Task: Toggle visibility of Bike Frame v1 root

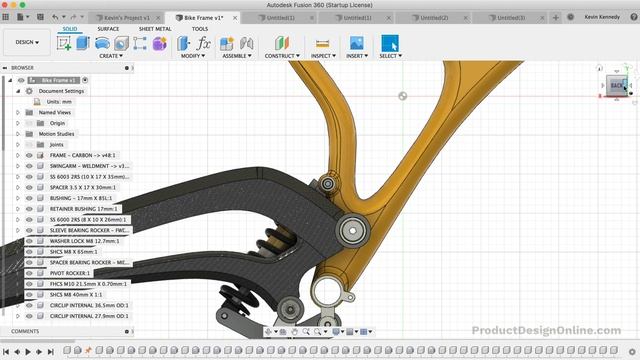Action: click(x=21, y=80)
